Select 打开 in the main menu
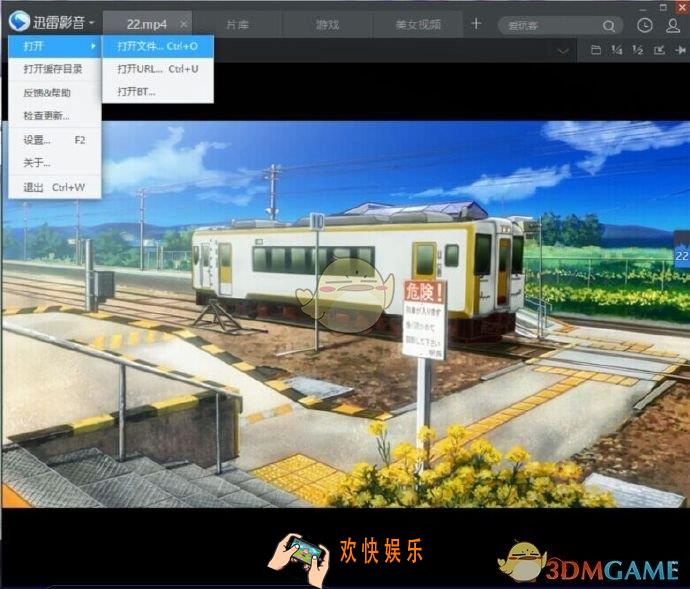The width and height of the screenshot is (690, 589). [55, 46]
